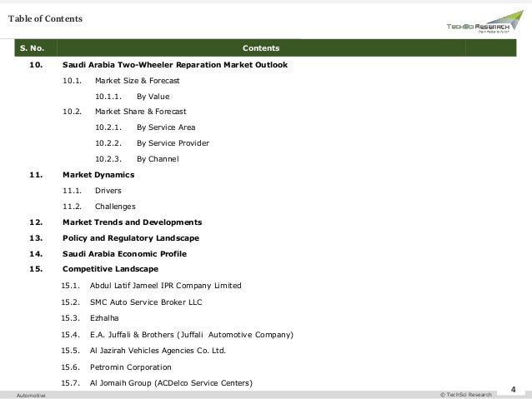This screenshot has width=532, height=399.
Task: Select '10.2.1. By Service Area' item
Action: (145, 127)
